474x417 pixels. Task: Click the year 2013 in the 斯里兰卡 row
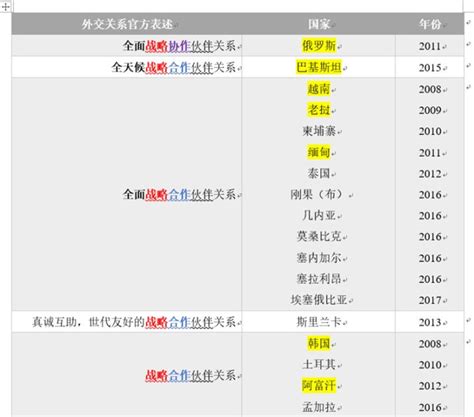430,322
